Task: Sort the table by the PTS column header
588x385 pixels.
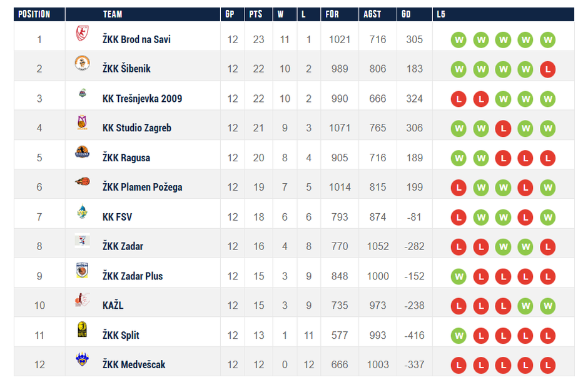Action: pyautogui.click(x=255, y=14)
